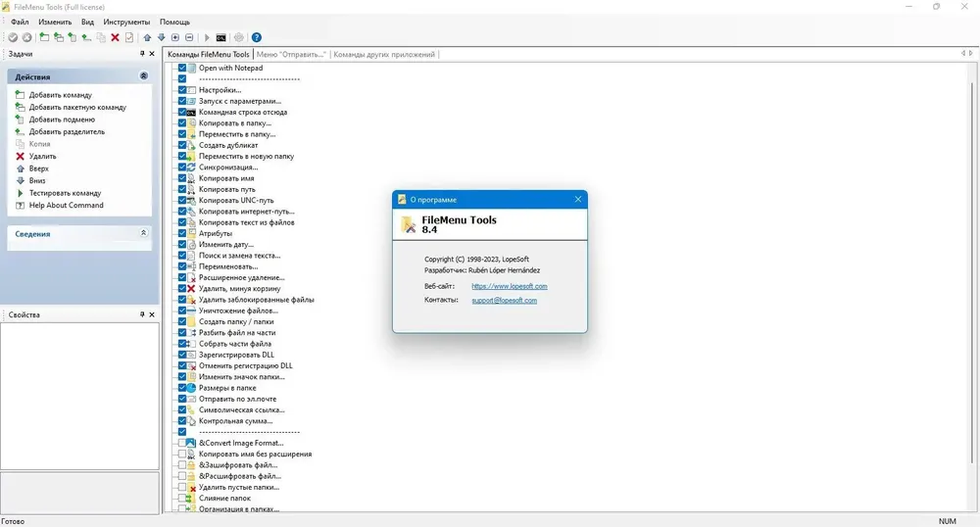Viewport: 980px width, 527px height.
Task: Click the black console window toolbar icon
Action: [x=220, y=37]
